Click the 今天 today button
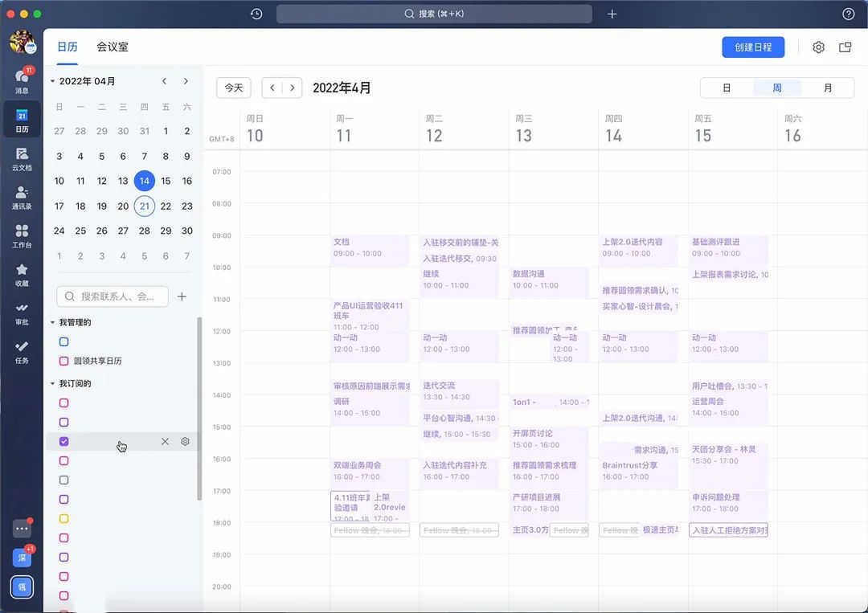This screenshot has height=613, width=868. click(x=234, y=88)
